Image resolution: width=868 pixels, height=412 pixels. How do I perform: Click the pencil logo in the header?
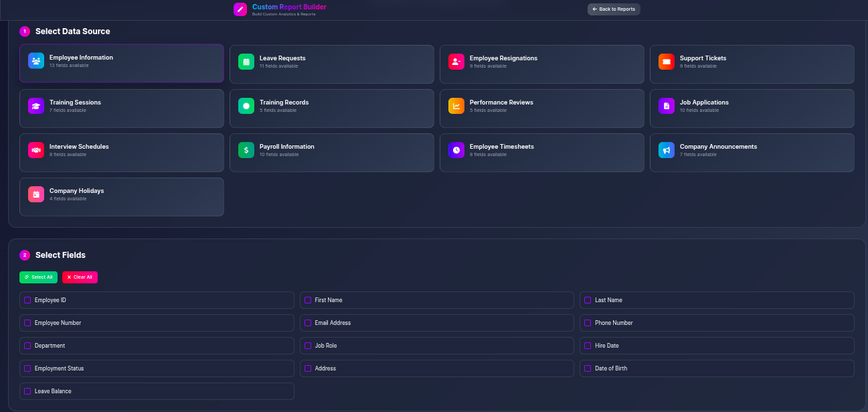(x=240, y=9)
